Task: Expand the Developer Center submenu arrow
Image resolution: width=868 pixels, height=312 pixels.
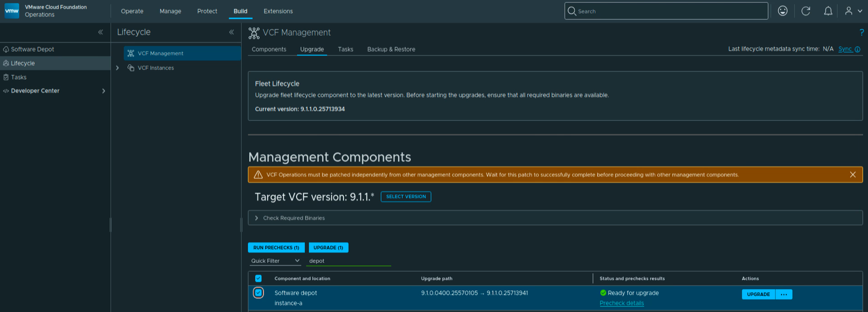Action: 103,91
